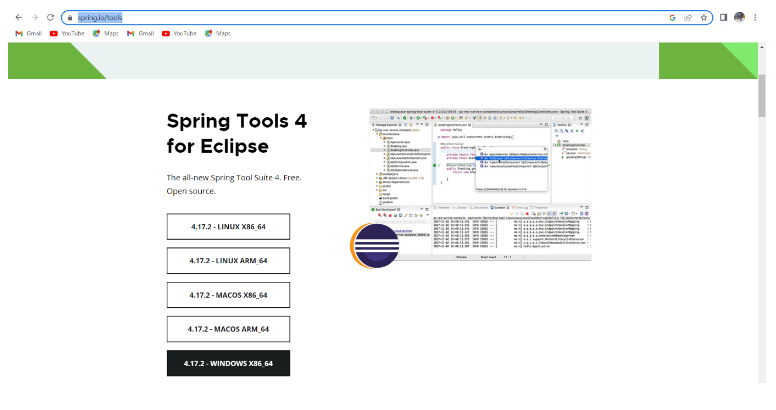The height and width of the screenshot is (410, 776).
Task: Open first Maps bookmark
Action: tap(106, 33)
